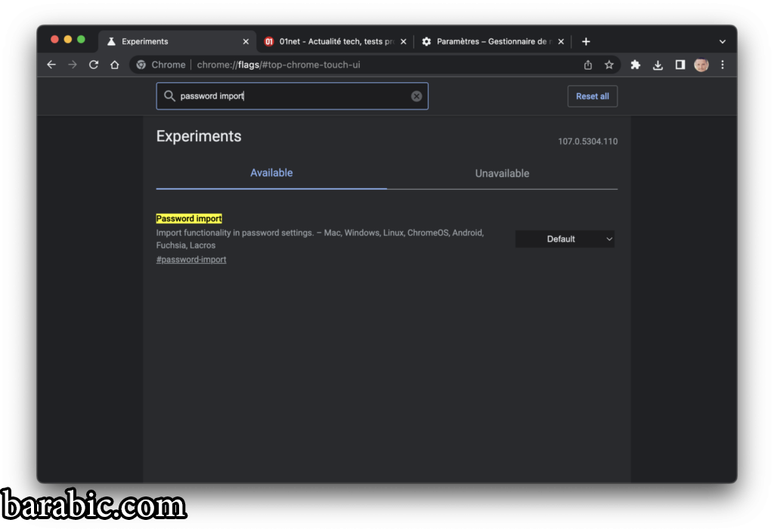
Task: Open the downloads icon
Action: [658, 65]
